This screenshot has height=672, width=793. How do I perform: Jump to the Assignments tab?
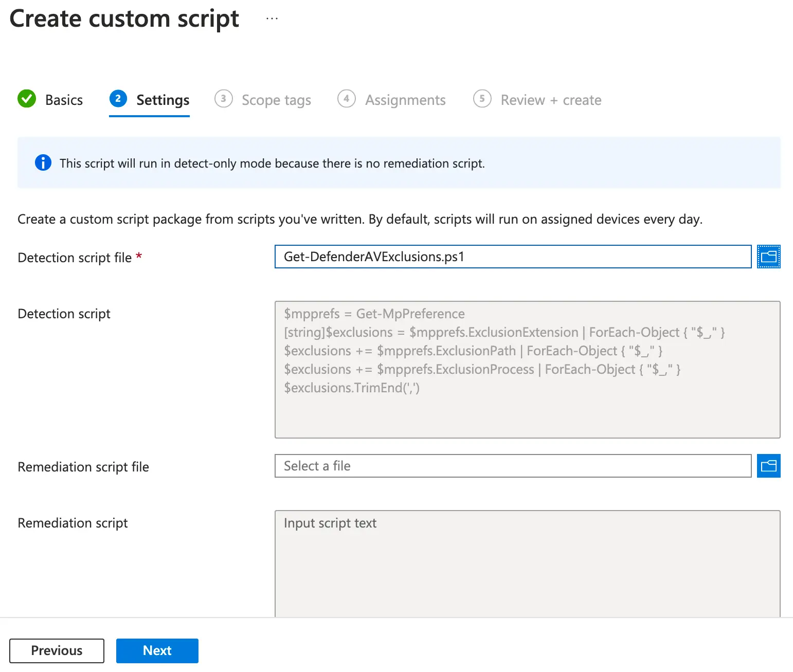pos(405,100)
